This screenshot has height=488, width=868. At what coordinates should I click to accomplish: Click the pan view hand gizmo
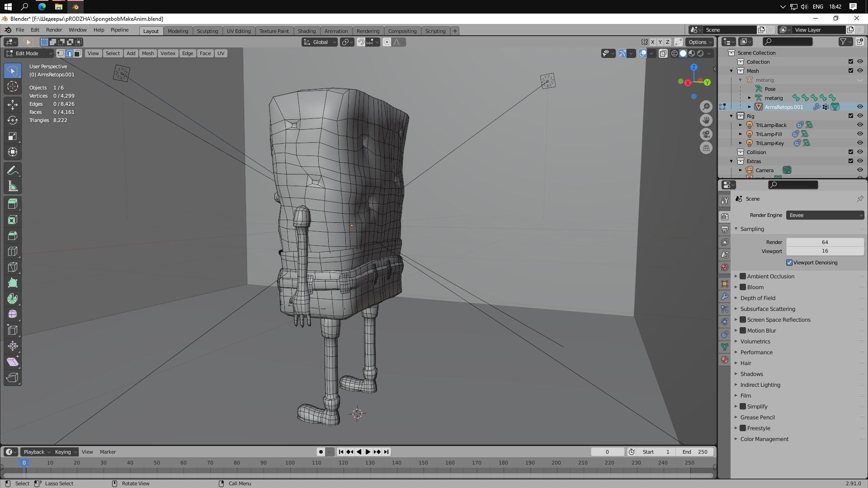tap(706, 120)
